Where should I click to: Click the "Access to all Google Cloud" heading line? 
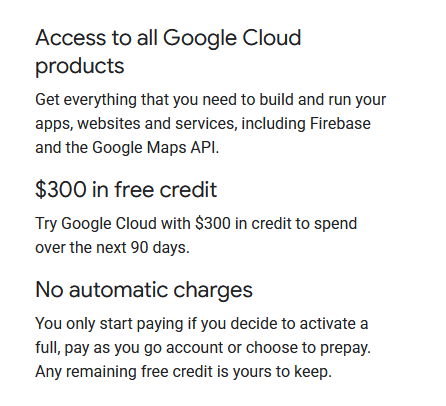click(168, 38)
